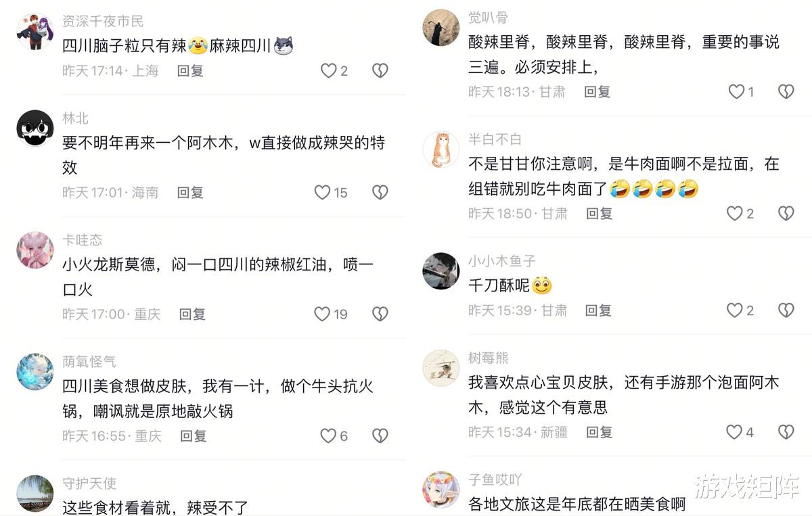Reply to 觉叭骨's comment from 甘肃
Screen dimensions: 812x516
click(597, 91)
